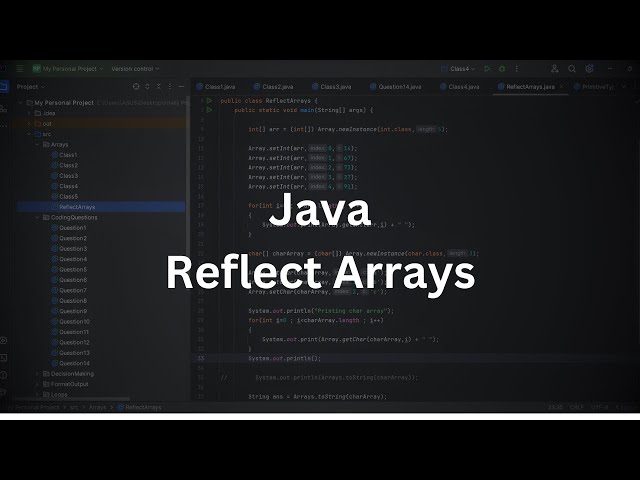The height and width of the screenshot is (480, 640).
Task: Click run gutter arrow beside class ReflectArrays
Action: [x=209, y=100]
